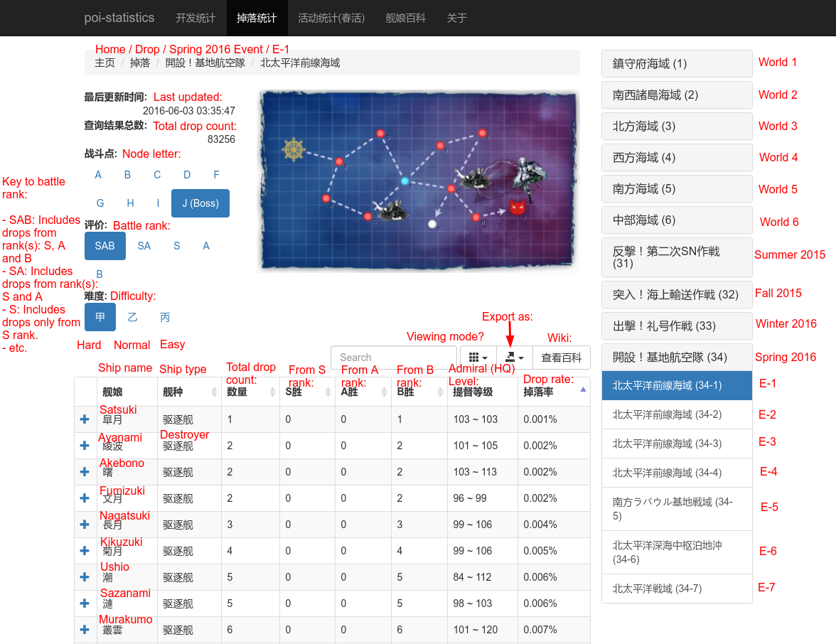Image resolution: width=836 pixels, height=644 pixels.
Task: Open 南西諸島海域 (2) world button
Action: click(677, 95)
